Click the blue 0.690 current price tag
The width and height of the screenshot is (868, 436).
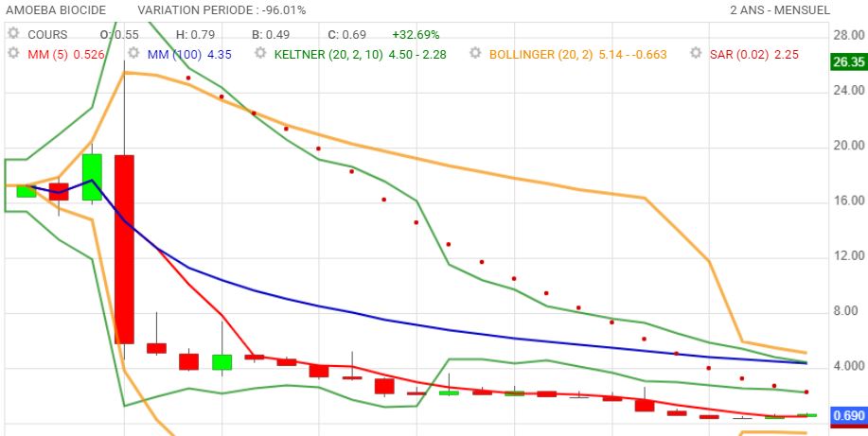point(850,415)
